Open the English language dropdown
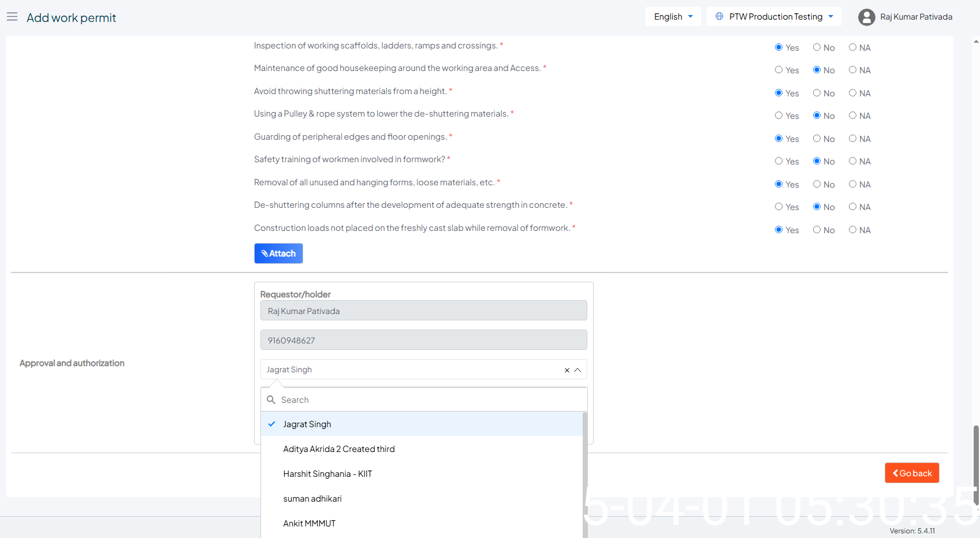This screenshot has width=980, height=538. 673,17
